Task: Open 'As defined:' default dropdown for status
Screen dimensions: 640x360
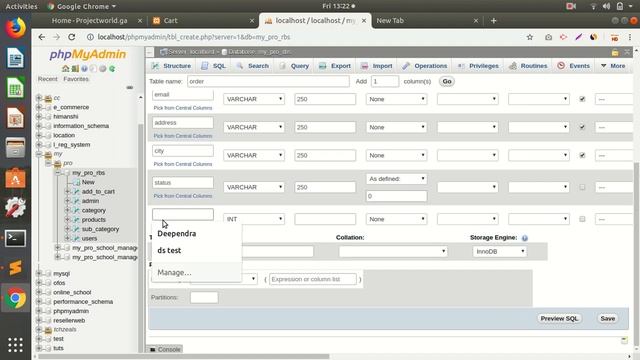Action: click(396, 179)
